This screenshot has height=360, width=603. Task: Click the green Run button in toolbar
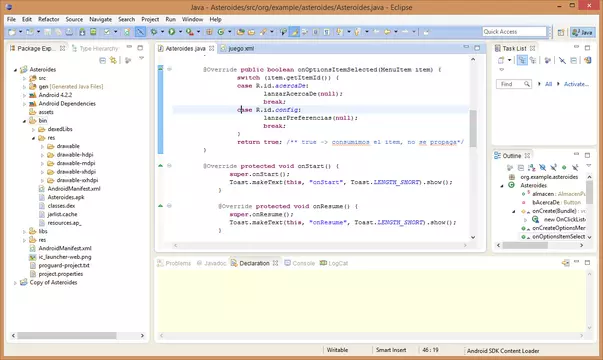172,32
